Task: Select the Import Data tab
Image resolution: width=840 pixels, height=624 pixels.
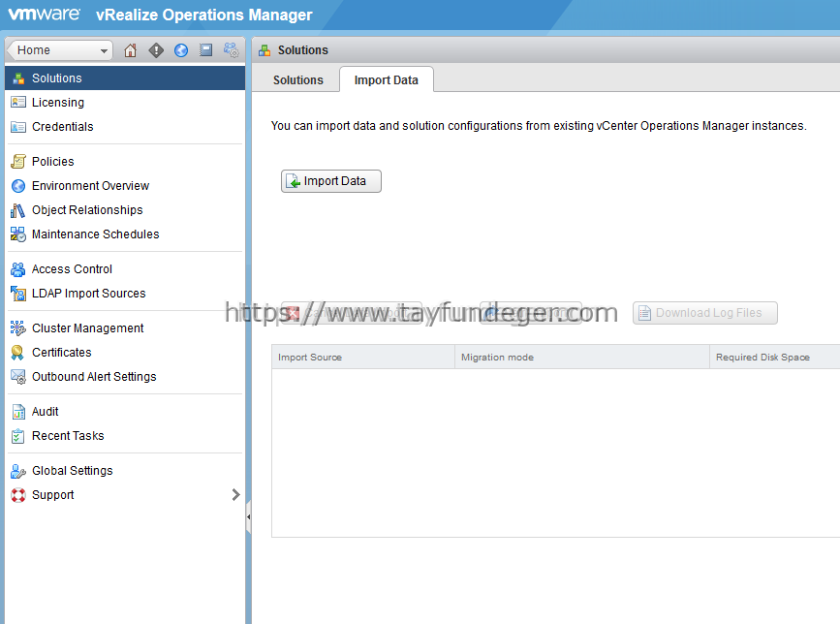Action: (387, 80)
